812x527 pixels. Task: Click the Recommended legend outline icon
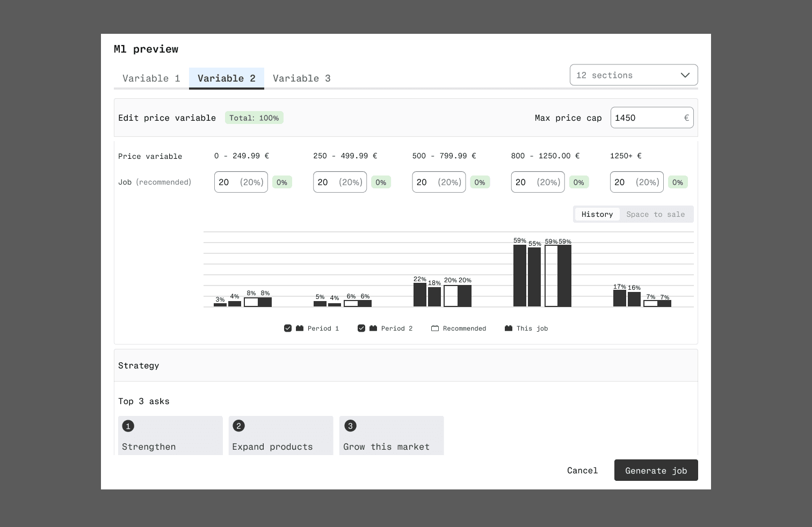pyautogui.click(x=435, y=328)
